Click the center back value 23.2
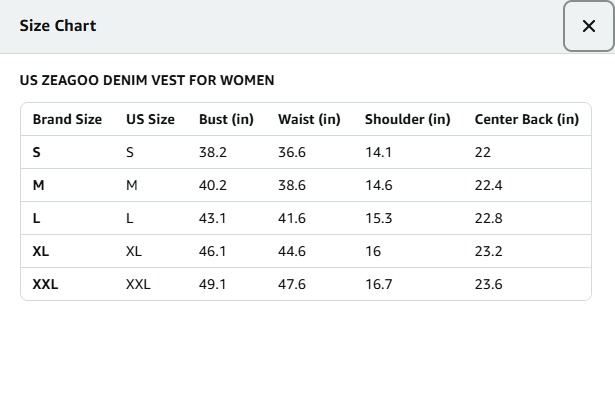The image size is (615, 414). [x=488, y=251]
